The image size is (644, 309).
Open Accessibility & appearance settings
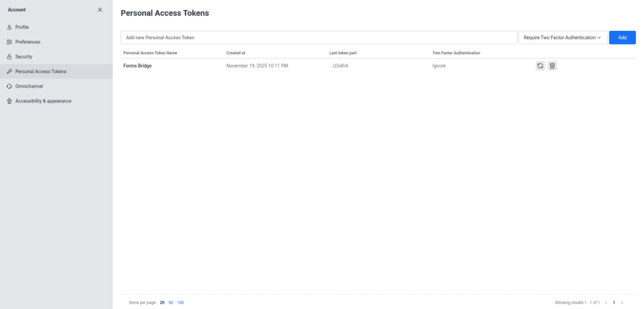[x=56, y=101]
